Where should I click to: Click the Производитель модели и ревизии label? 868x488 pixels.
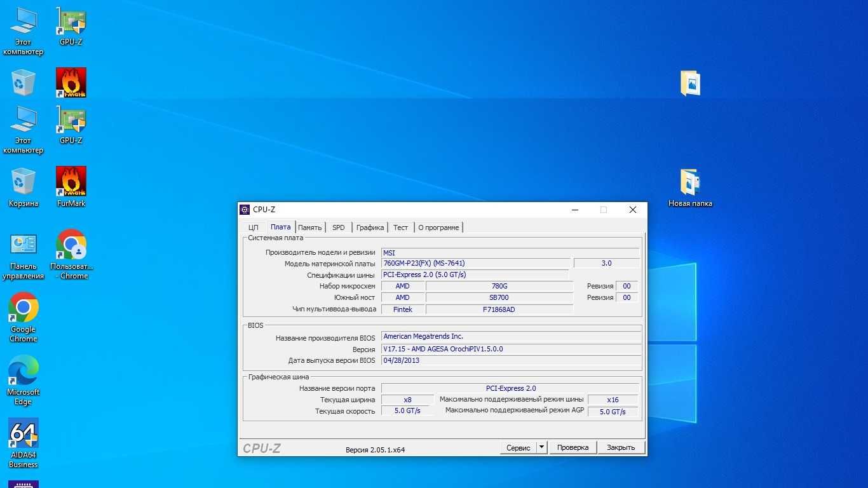tap(320, 252)
